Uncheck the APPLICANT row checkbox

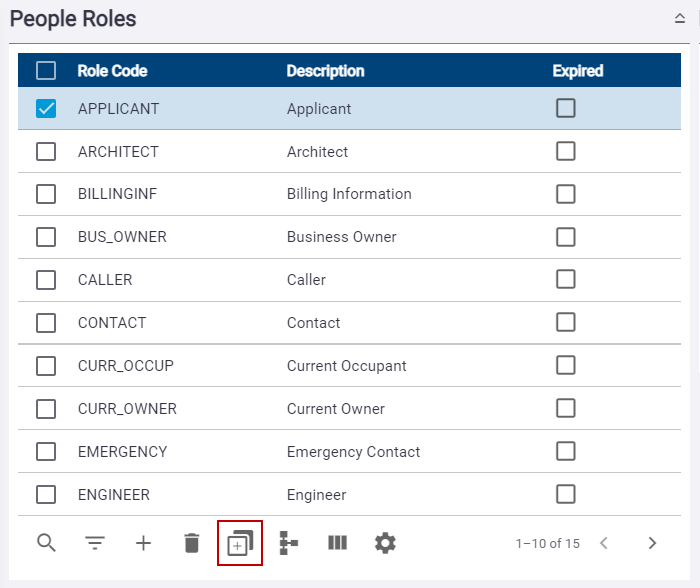[x=46, y=108]
